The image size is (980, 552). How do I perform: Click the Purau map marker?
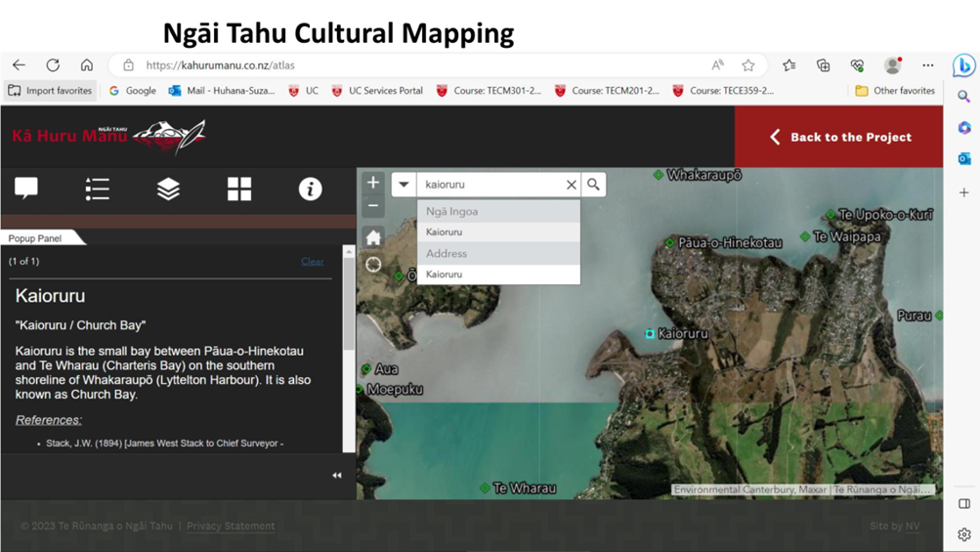click(x=939, y=315)
